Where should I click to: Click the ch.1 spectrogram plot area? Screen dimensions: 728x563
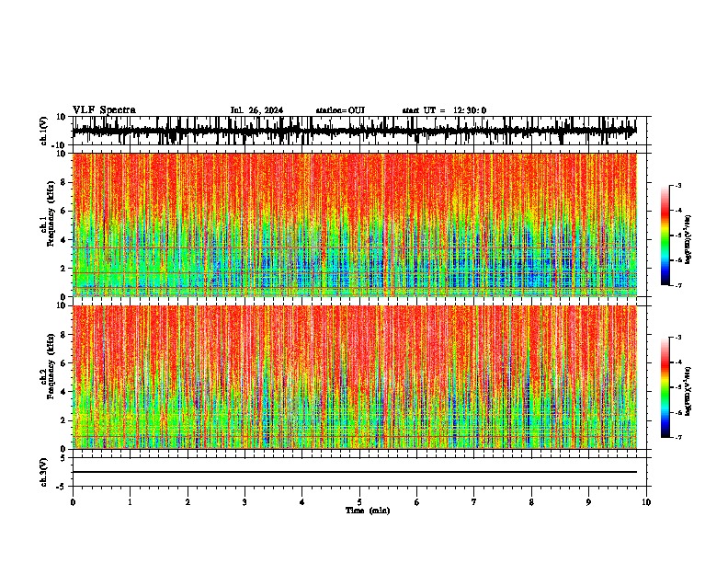tap(355, 224)
